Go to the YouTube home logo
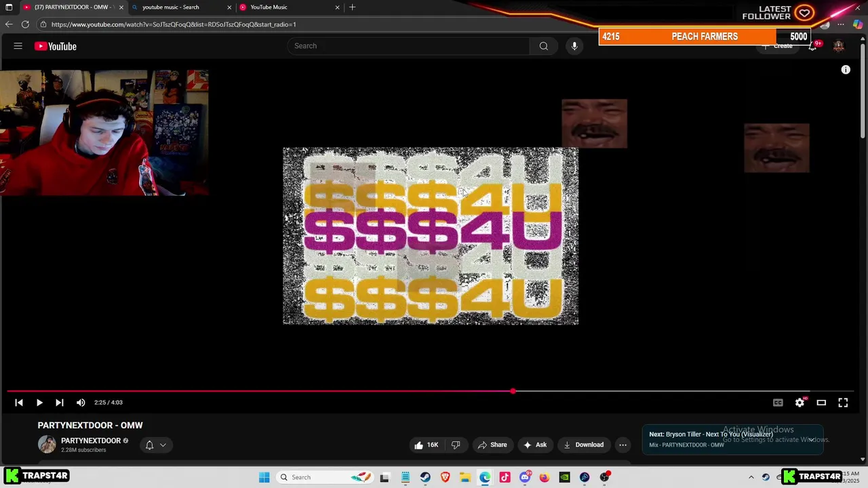This screenshot has width=868, height=488. pos(56,46)
